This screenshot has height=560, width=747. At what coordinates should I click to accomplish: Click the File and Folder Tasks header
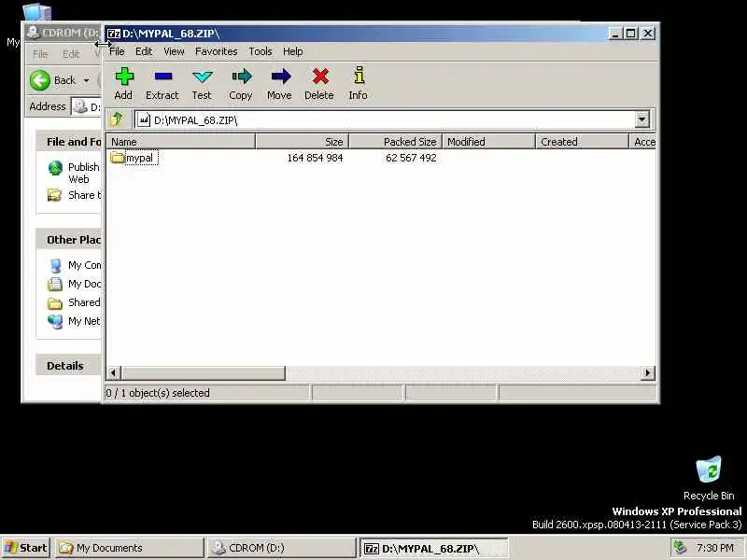[68, 142]
